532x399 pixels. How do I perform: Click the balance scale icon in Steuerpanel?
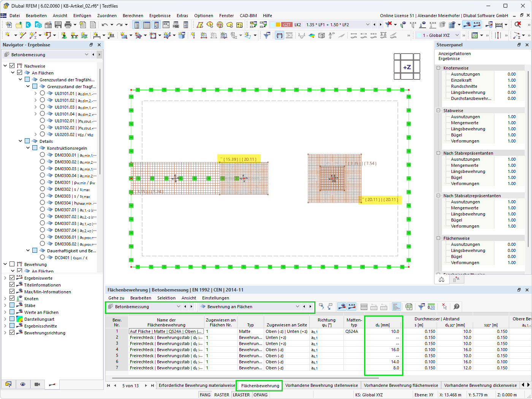tap(442, 279)
